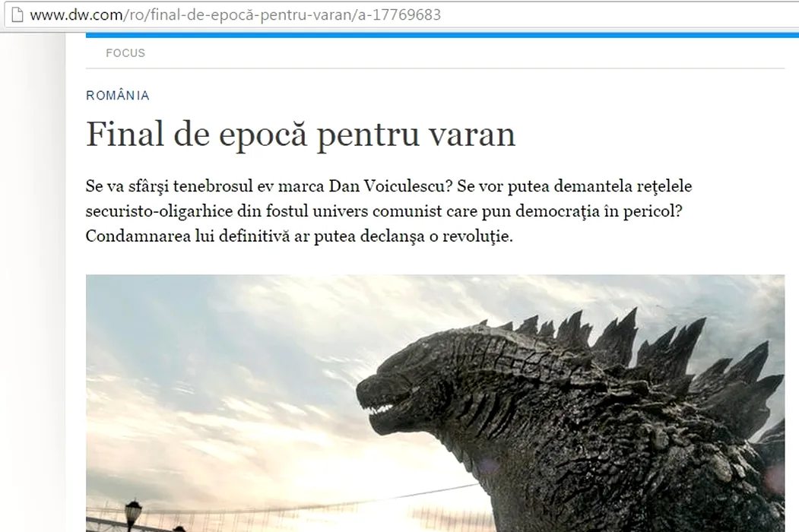Click the word 'securisto-oligarhice' in the intro text

click(x=158, y=211)
